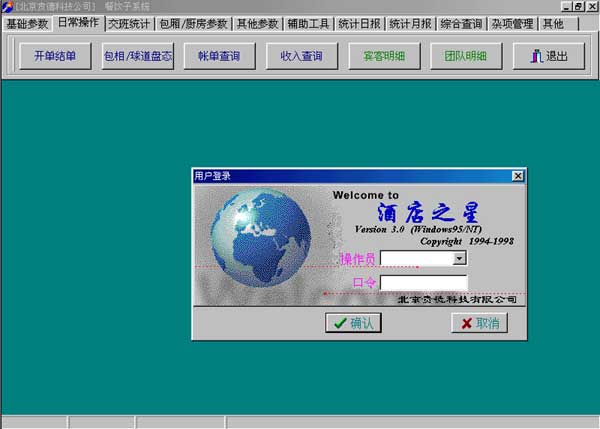
Task: Open the 基础参数 tab
Action: coord(27,24)
